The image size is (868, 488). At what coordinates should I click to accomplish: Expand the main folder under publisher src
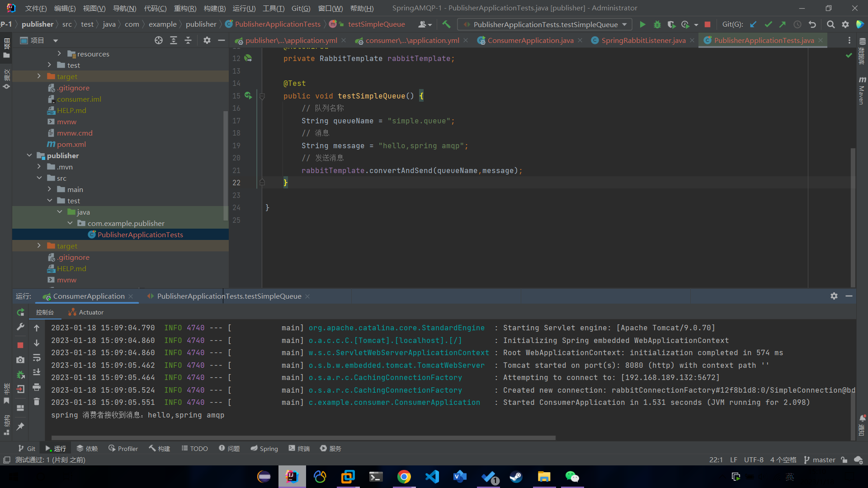point(49,189)
